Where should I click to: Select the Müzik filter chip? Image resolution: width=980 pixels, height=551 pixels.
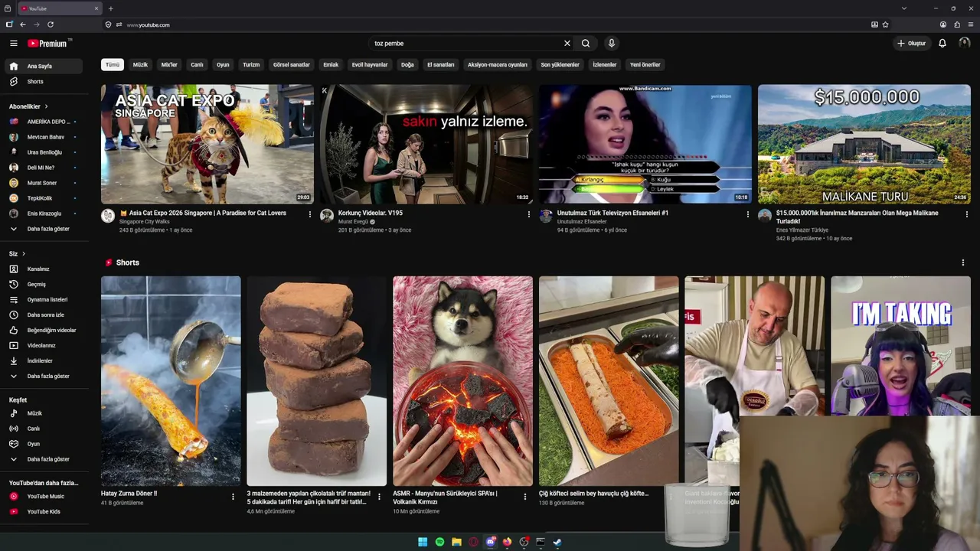(x=140, y=65)
